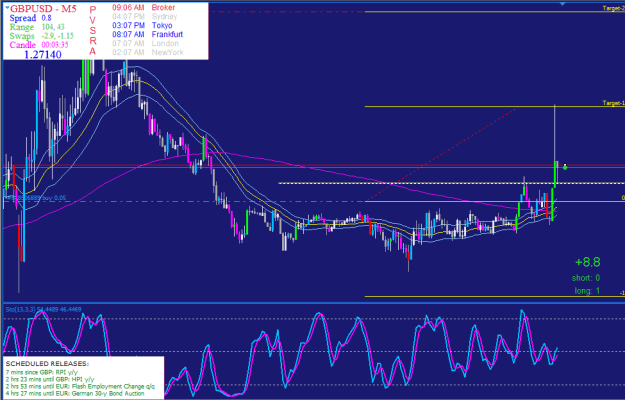Click the swaps value '-2.9, -1.15'
Image resolution: width=625 pixels, height=400 pixels.
click(57, 36)
